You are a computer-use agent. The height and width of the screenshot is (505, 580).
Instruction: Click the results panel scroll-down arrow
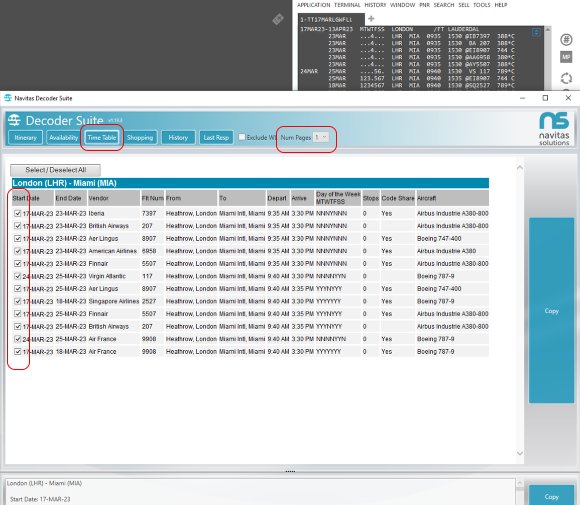pos(520,453)
